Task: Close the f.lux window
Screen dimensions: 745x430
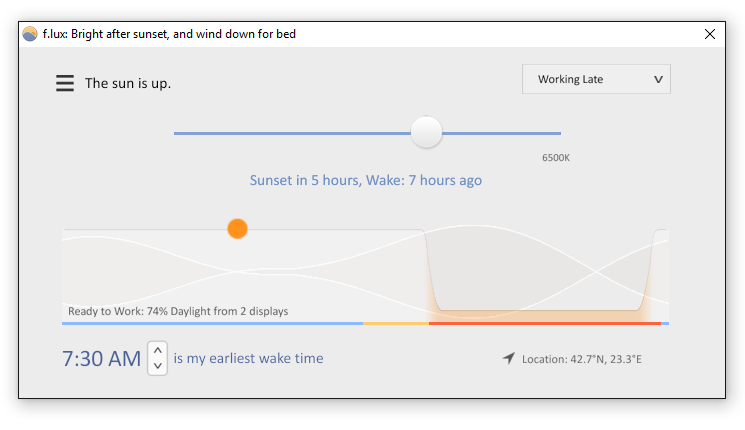Action: [710, 34]
